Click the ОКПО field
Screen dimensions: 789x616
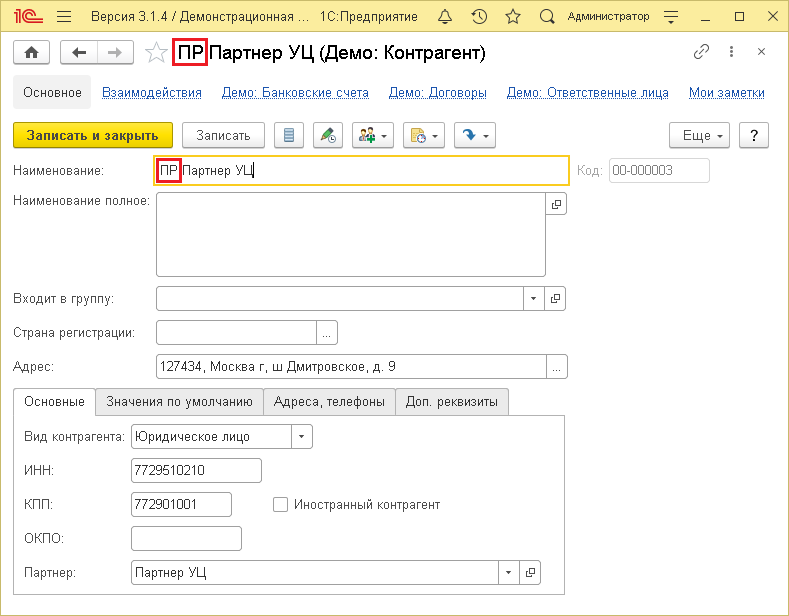click(x=186, y=538)
